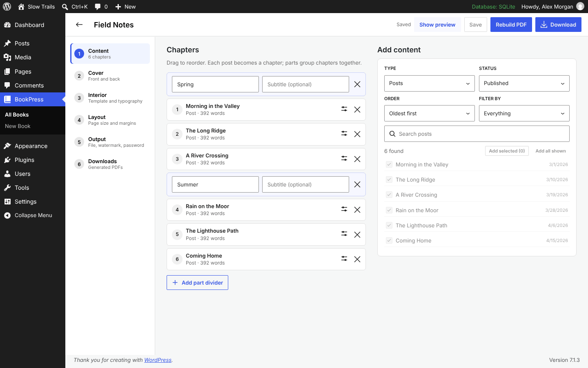Open the Plugins admin menu
Image resolution: width=588 pixels, height=368 pixels.
click(33, 160)
